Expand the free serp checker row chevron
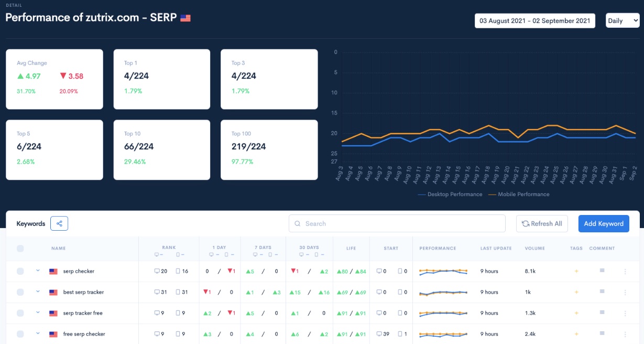Viewport: 644px width, 344px height. [x=38, y=334]
